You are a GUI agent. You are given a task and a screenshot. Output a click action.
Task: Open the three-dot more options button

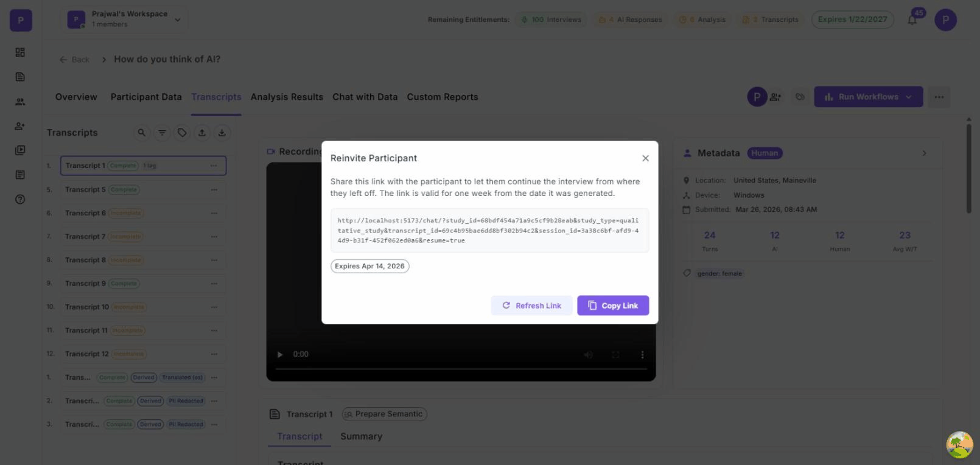click(x=939, y=97)
